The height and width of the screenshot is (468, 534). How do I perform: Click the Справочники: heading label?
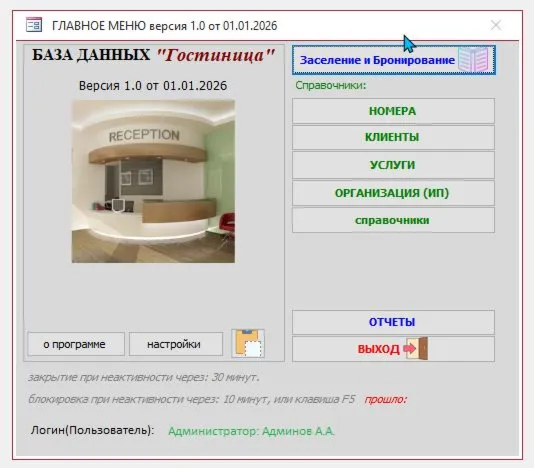point(331,85)
